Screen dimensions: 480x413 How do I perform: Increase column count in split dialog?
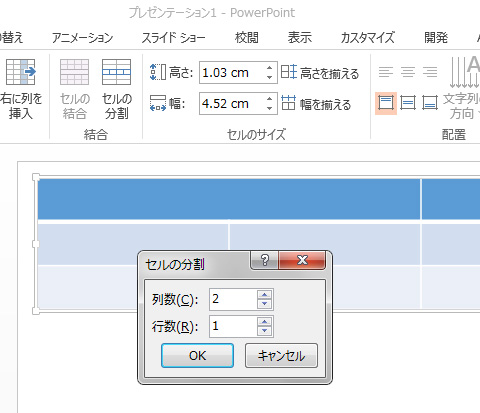click(x=265, y=295)
